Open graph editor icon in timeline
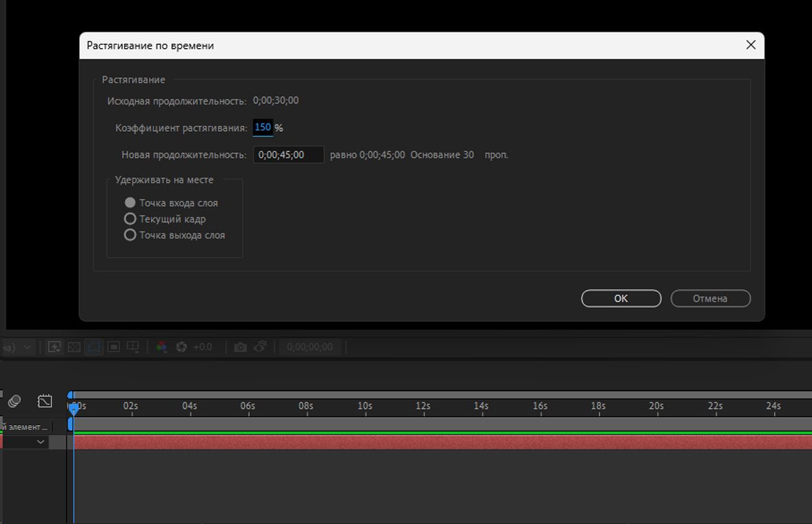 (x=45, y=401)
